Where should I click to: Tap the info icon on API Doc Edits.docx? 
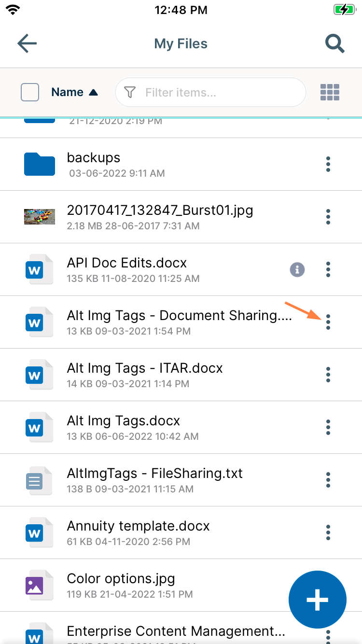(297, 269)
